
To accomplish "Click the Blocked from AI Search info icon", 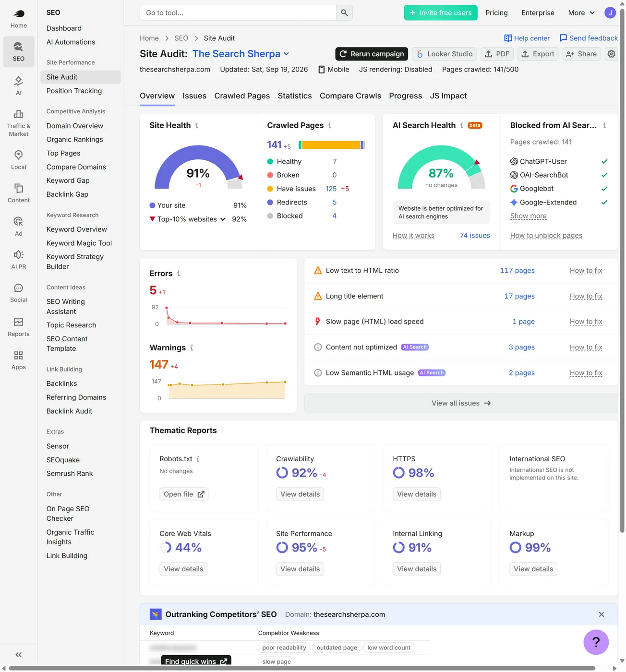I will [x=604, y=125].
